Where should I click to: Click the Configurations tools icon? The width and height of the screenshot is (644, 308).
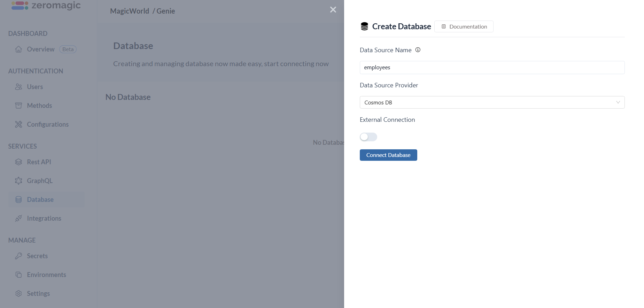click(18, 124)
